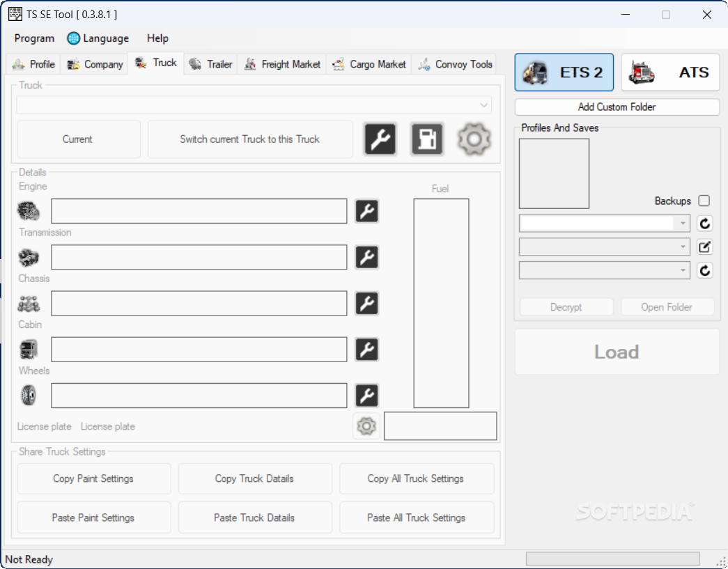Click the Decrypt button
Image resolution: width=728 pixels, height=569 pixels.
(566, 307)
